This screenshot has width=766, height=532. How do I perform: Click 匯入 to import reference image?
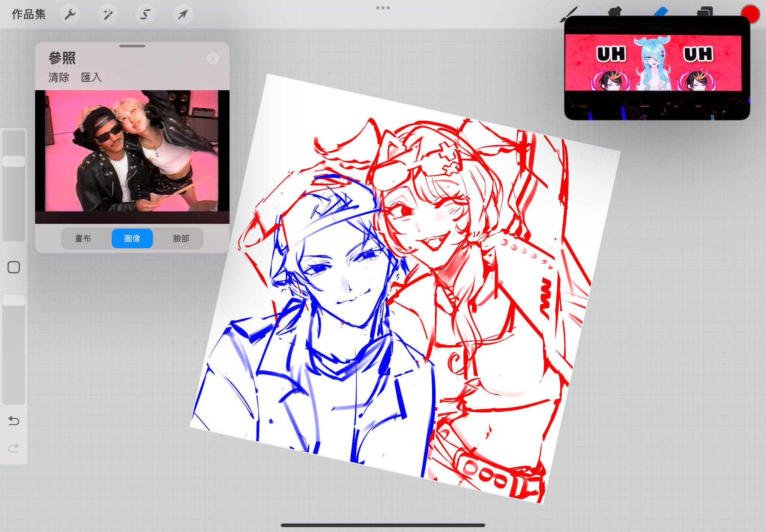(91, 77)
